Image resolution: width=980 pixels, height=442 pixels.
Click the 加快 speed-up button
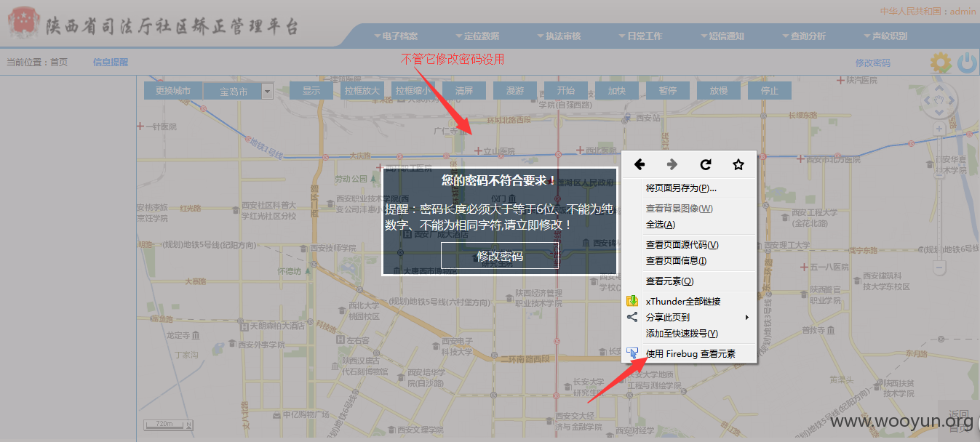(617, 91)
